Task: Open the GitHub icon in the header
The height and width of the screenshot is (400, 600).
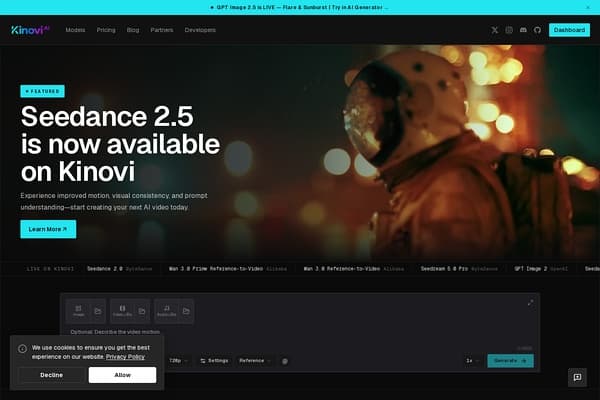Action: pyautogui.click(x=537, y=30)
